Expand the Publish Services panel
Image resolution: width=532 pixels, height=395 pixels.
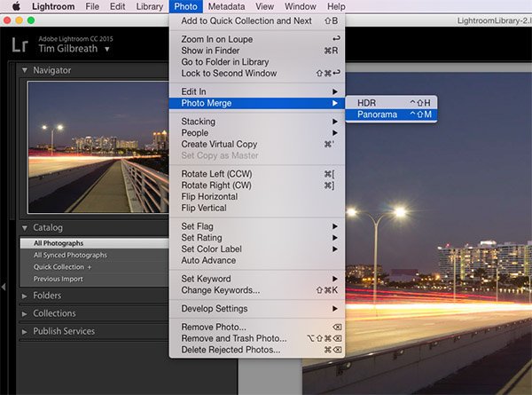pyautogui.click(x=24, y=331)
